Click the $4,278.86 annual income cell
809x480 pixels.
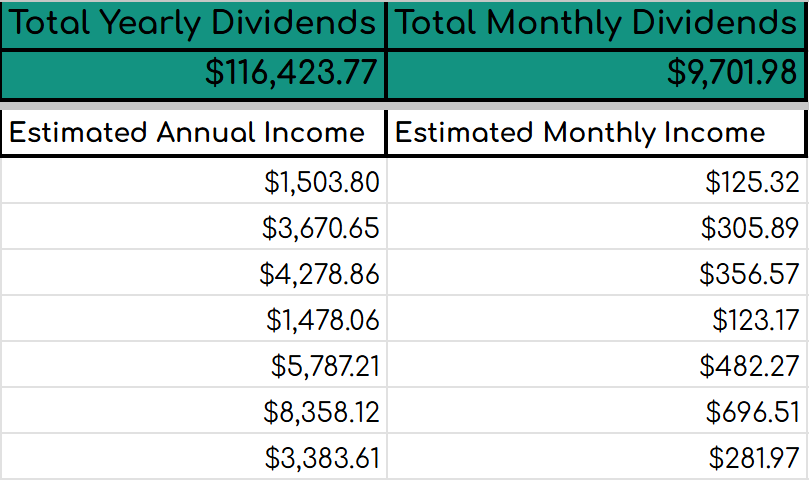(193, 273)
